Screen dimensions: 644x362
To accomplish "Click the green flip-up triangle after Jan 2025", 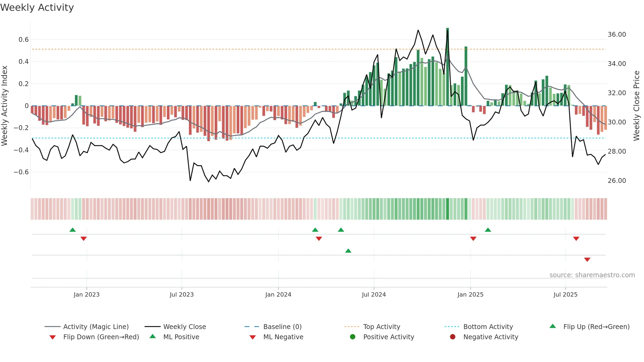I will [x=488, y=230].
